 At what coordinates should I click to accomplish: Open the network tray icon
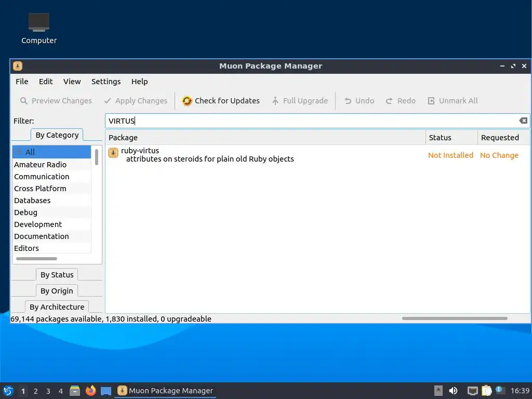[x=472, y=391]
